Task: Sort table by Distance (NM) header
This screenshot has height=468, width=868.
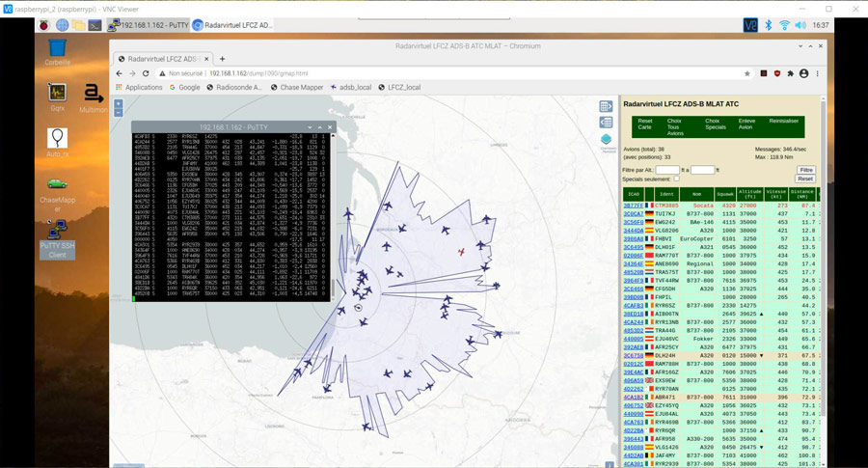Action: point(801,194)
